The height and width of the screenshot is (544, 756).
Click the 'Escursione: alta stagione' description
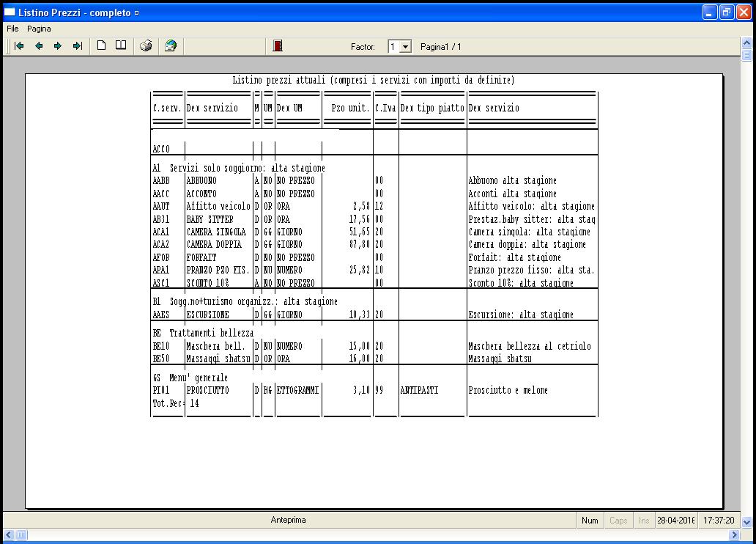pyautogui.click(x=521, y=315)
